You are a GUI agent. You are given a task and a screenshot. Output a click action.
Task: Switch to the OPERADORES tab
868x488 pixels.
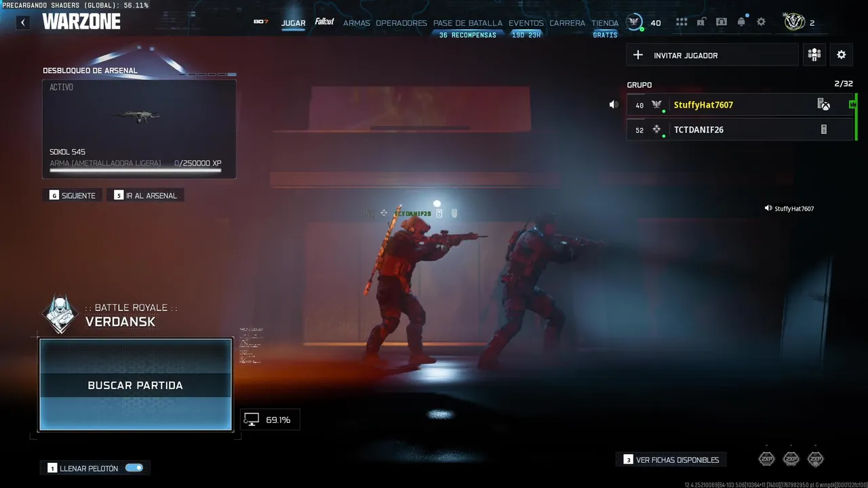(x=401, y=23)
